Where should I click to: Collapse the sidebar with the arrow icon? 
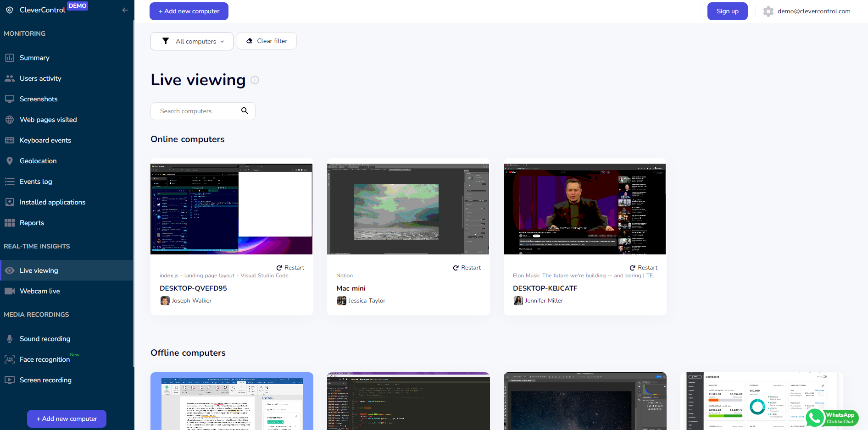pyautogui.click(x=125, y=10)
